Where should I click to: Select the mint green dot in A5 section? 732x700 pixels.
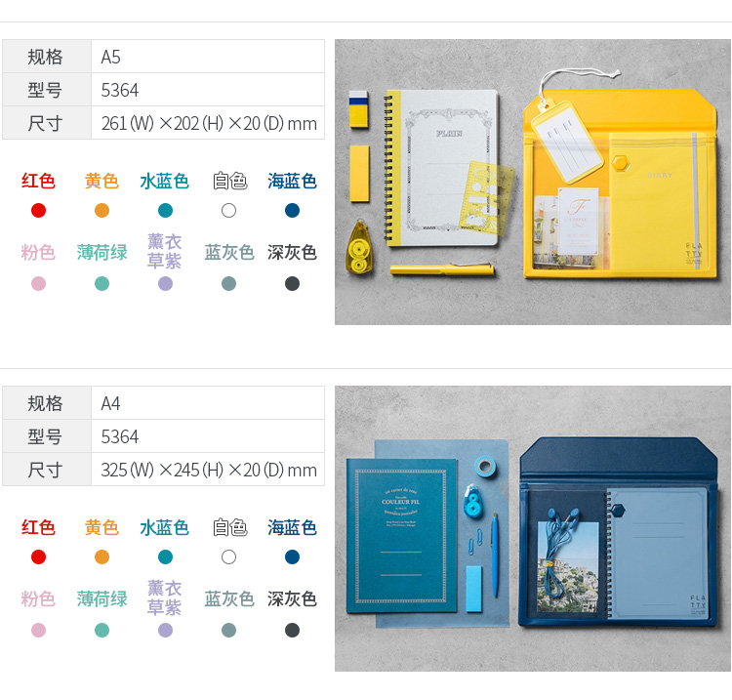(x=102, y=283)
